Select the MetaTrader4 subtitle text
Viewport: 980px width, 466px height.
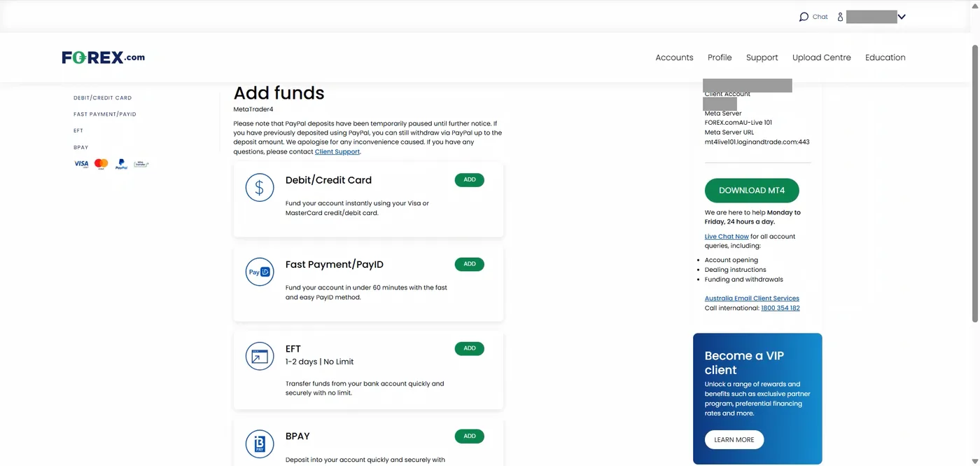coord(253,109)
